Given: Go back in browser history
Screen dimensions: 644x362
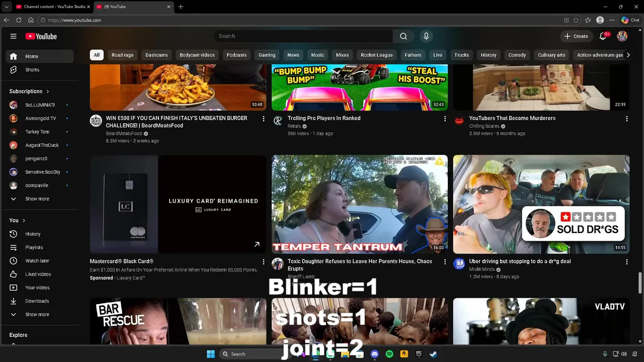Looking at the screenshot, I should pos(7,20).
